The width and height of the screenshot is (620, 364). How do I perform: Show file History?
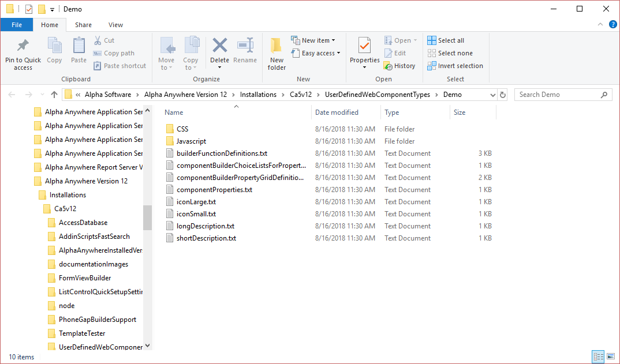click(x=399, y=66)
